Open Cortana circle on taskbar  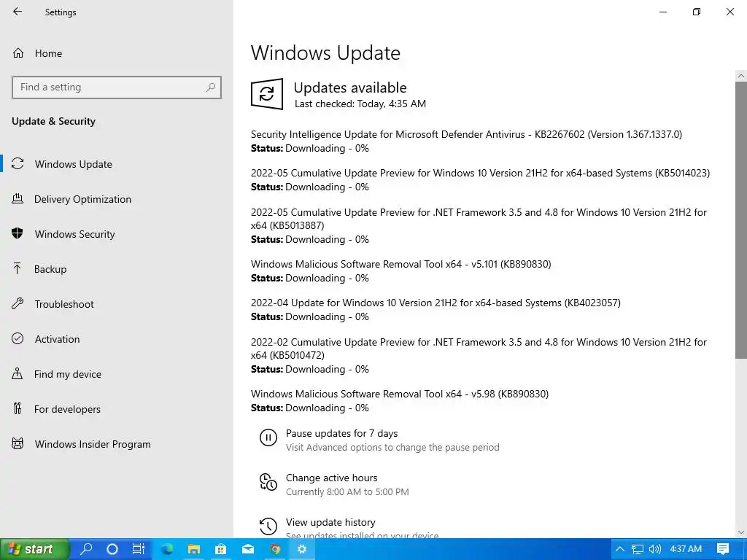coord(112,549)
